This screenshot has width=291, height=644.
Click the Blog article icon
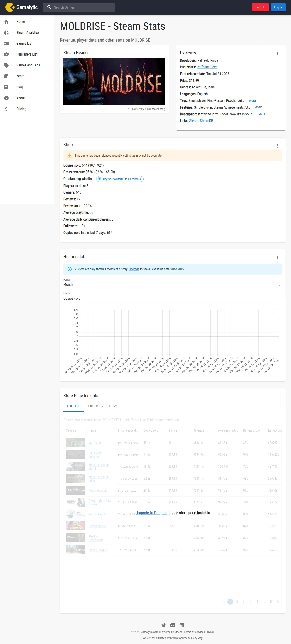[x=7, y=87]
